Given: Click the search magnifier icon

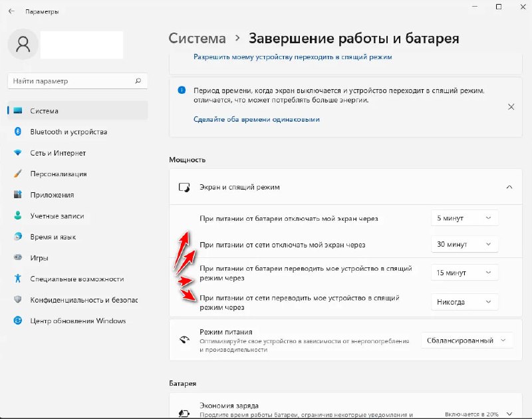Looking at the screenshot, I should (x=138, y=80).
